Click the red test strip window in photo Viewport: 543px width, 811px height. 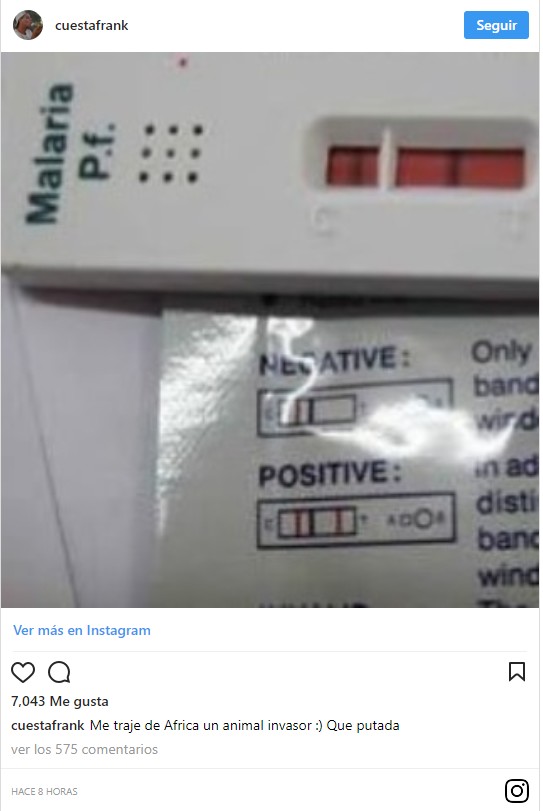425,167
